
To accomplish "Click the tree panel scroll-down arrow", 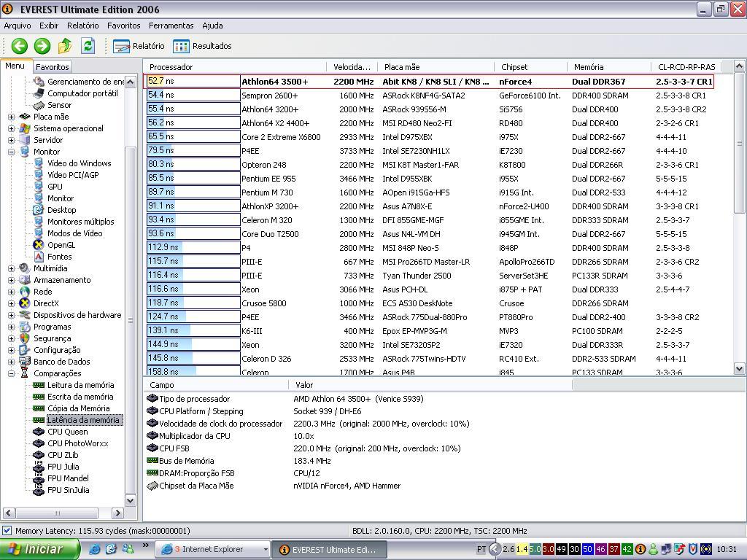I will (130, 500).
